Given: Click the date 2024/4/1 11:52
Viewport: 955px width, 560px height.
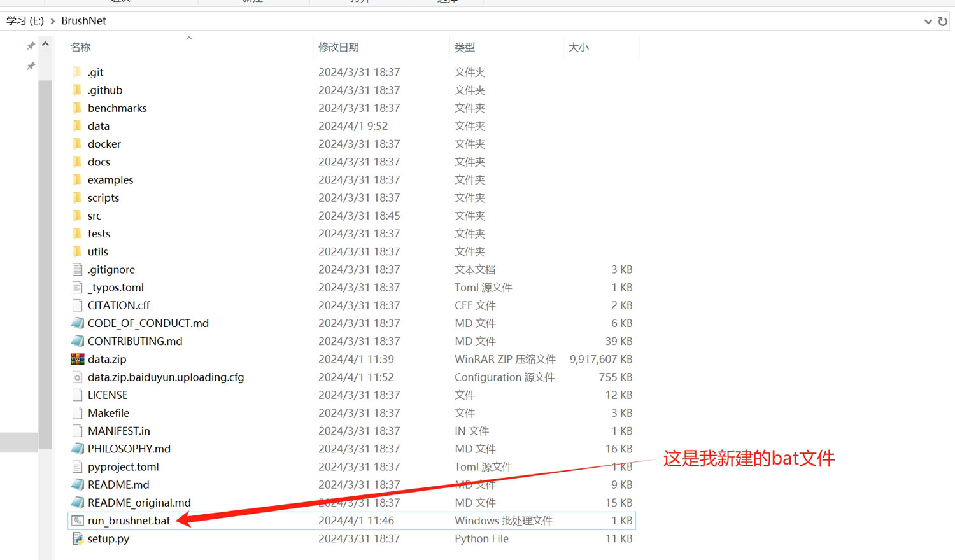Looking at the screenshot, I should point(356,377).
